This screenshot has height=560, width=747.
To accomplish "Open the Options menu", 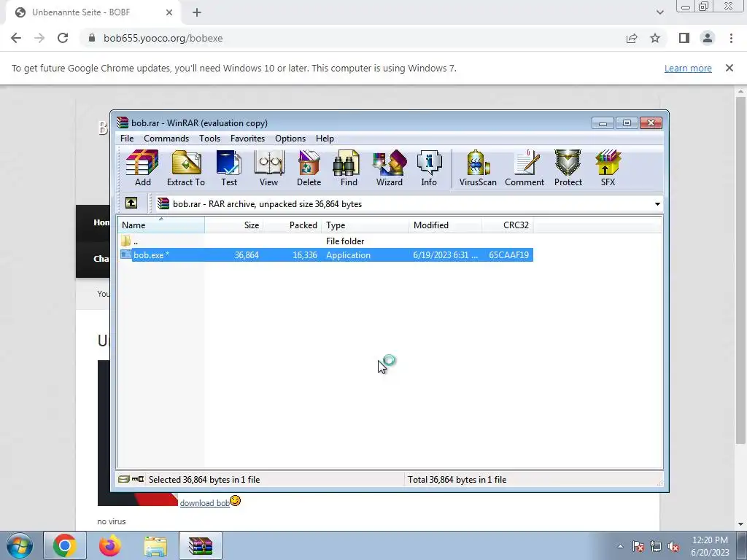I will tap(290, 138).
